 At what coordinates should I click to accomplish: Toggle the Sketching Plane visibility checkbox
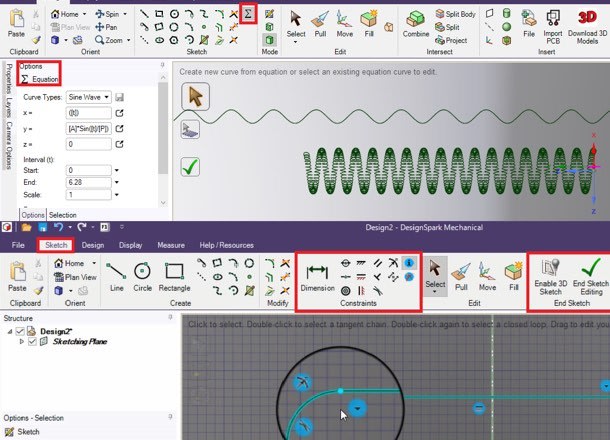(x=32, y=342)
